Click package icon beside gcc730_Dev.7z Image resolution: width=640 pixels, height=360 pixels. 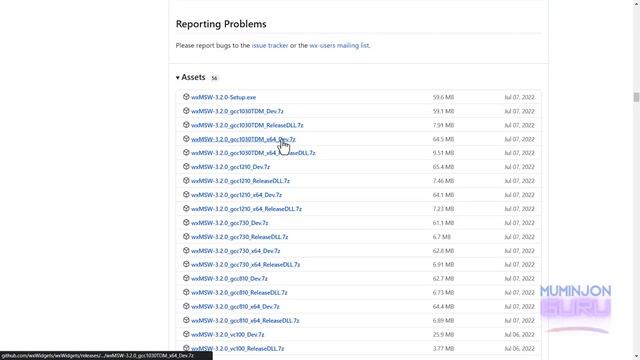[186, 222]
